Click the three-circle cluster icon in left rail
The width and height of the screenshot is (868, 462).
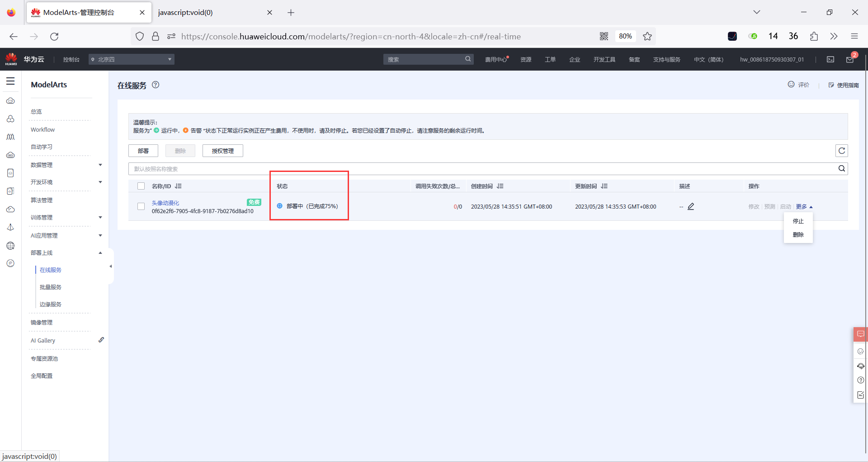[x=10, y=119]
